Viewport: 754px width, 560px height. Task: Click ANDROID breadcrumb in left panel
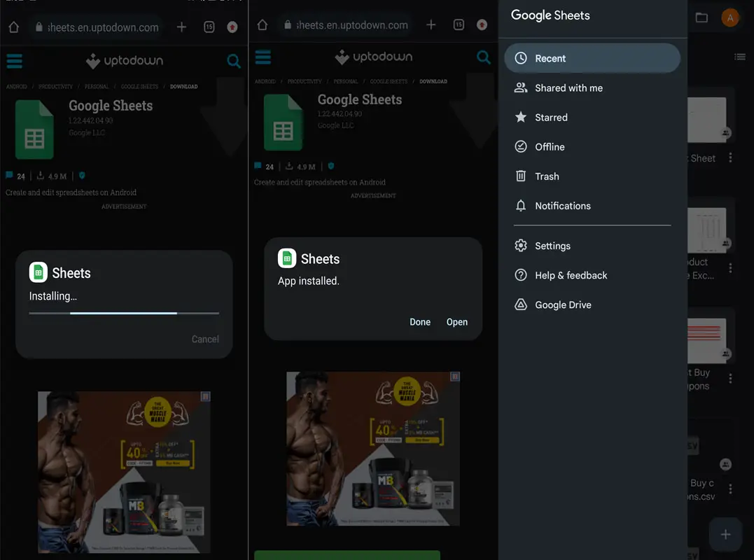[16, 87]
